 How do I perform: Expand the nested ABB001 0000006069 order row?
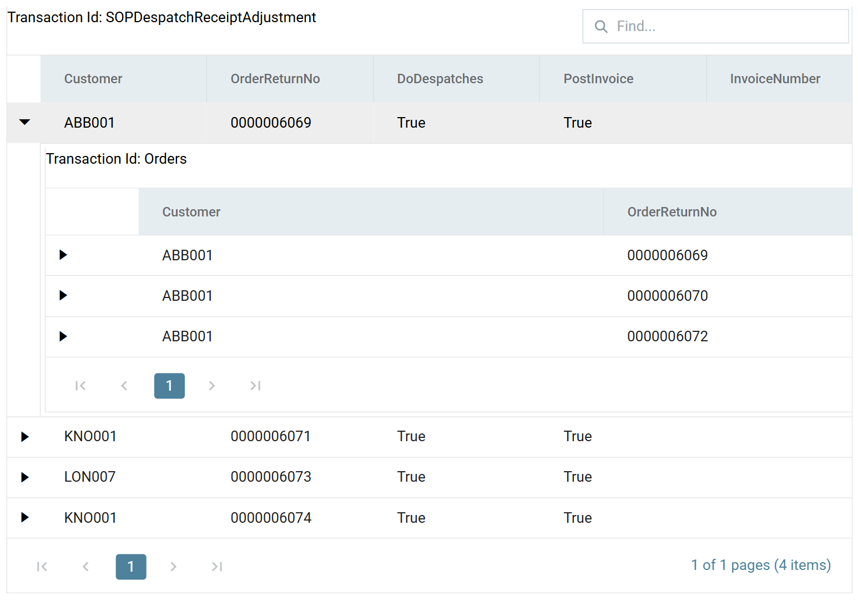pos(63,255)
